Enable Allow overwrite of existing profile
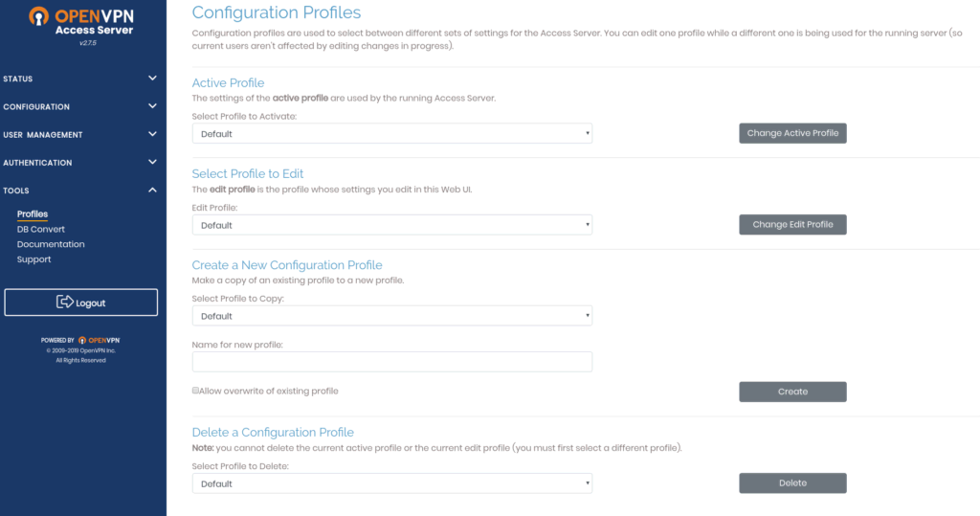 (196, 391)
